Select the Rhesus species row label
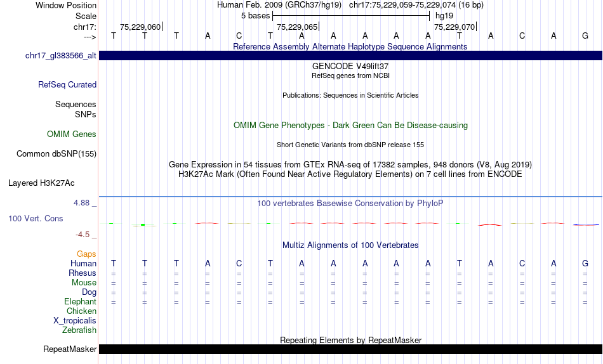 pyautogui.click(x=83, y=273)
